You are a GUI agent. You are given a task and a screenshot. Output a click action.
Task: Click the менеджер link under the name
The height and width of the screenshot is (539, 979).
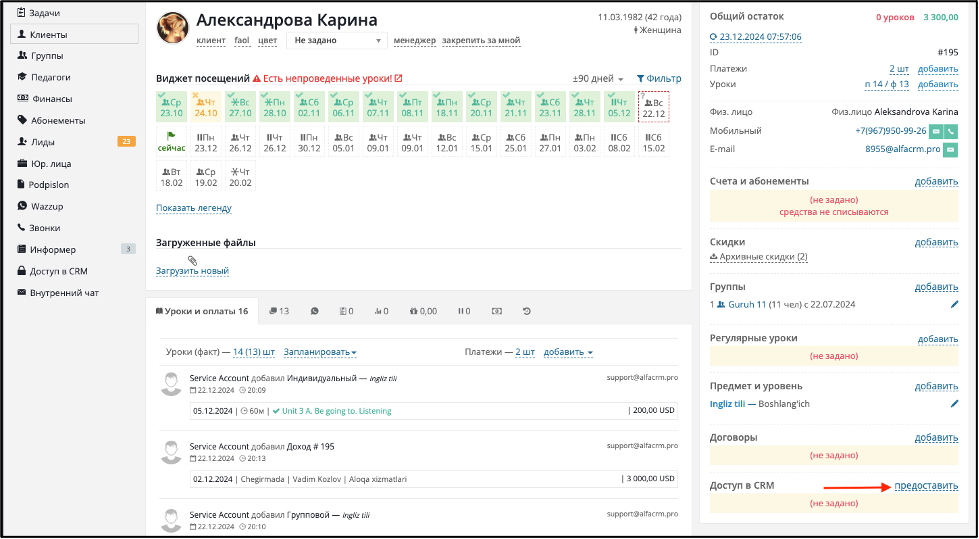(x=415, y=41)
